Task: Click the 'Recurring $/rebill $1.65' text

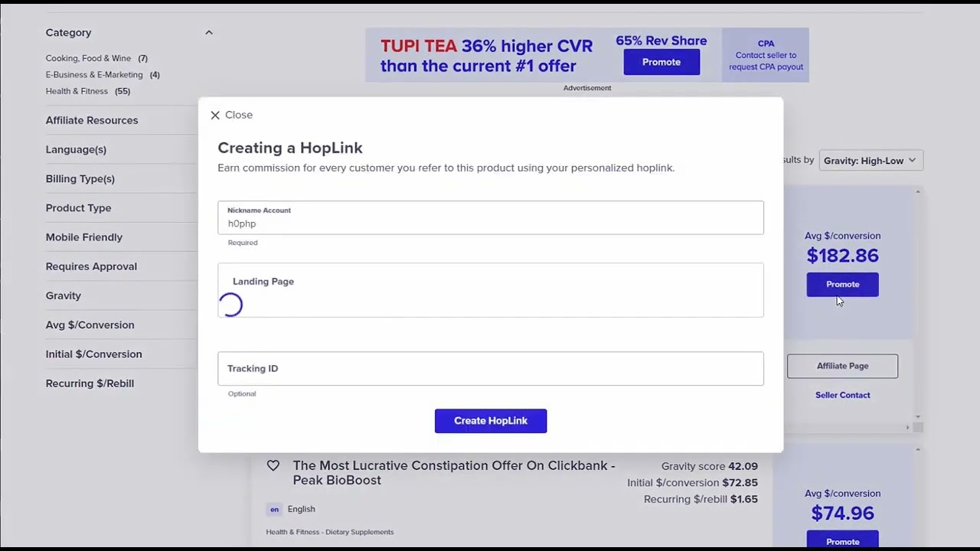Action: click(x=701, y=499)
